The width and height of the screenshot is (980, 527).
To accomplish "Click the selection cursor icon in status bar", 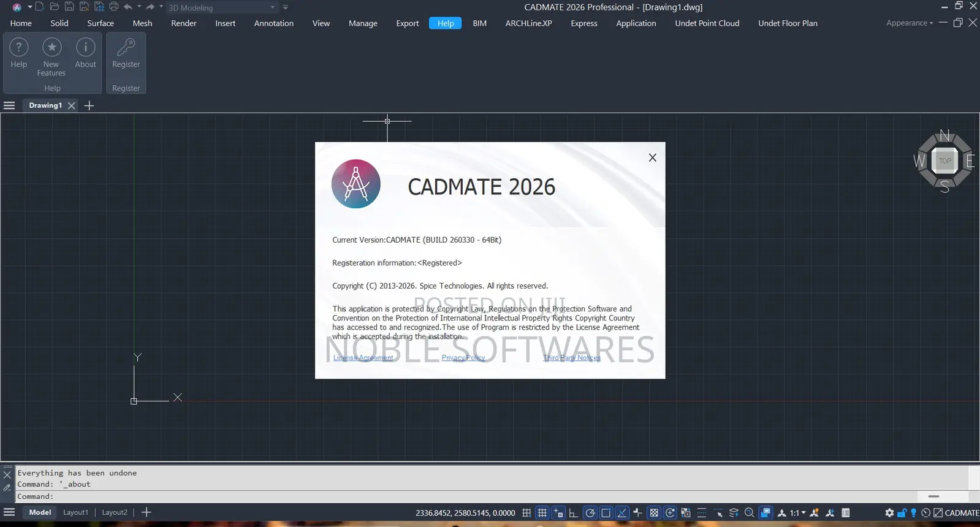I will click(x=719, y=513).
